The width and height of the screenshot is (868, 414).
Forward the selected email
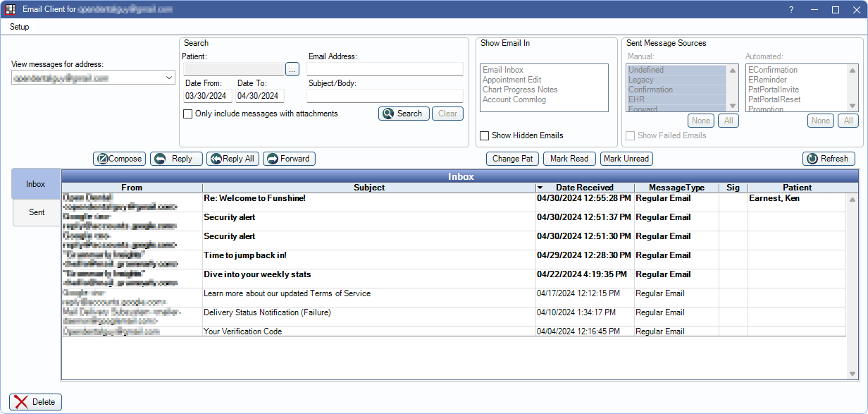(x=289, y=158)
